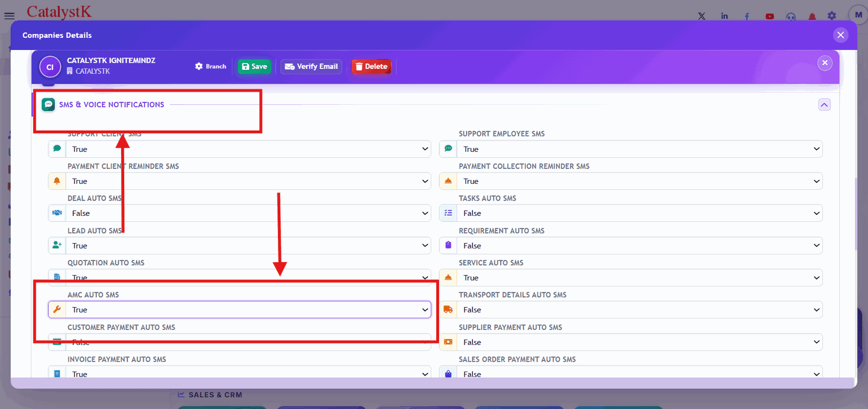Click the speech bubble icon beside Support Client SMS
868x409 pixels.
pyautogui.click(x=57, y=149)
